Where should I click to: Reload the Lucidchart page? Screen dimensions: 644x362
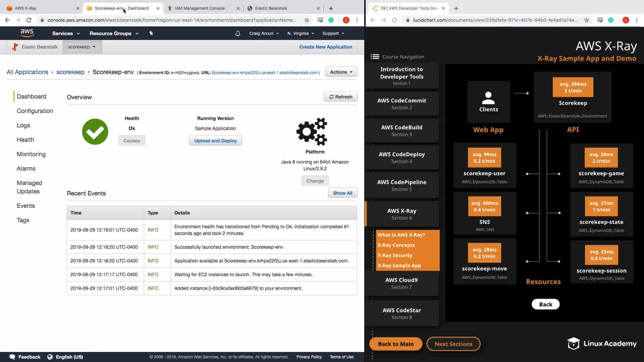pos(394,20)
